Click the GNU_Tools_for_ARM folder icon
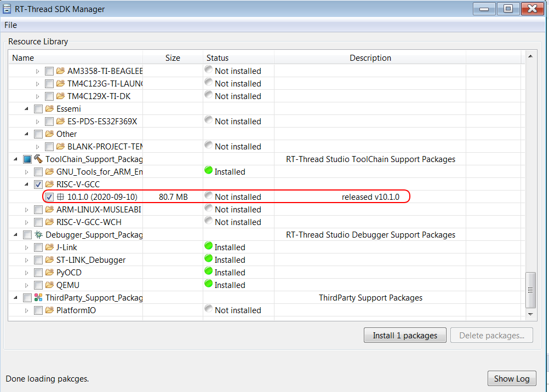Viewport: 549px width, 392px height. pos(49,172)
